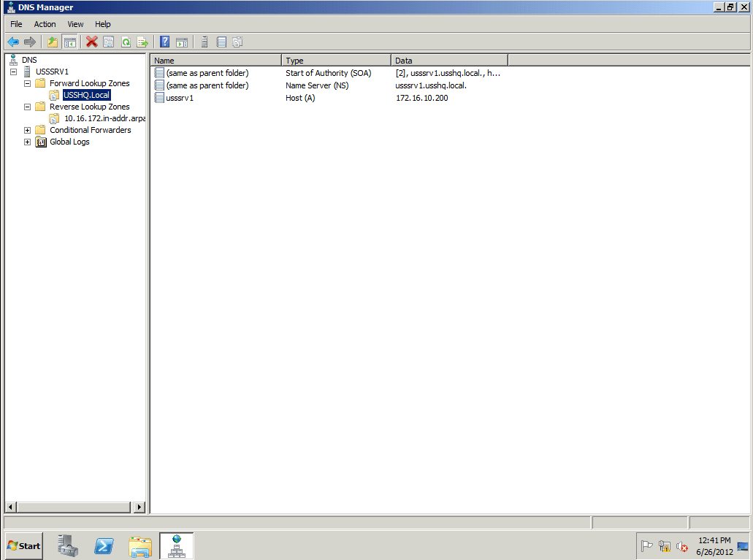
Task: Select the DNS root tree item
Action: coord(29,60)
